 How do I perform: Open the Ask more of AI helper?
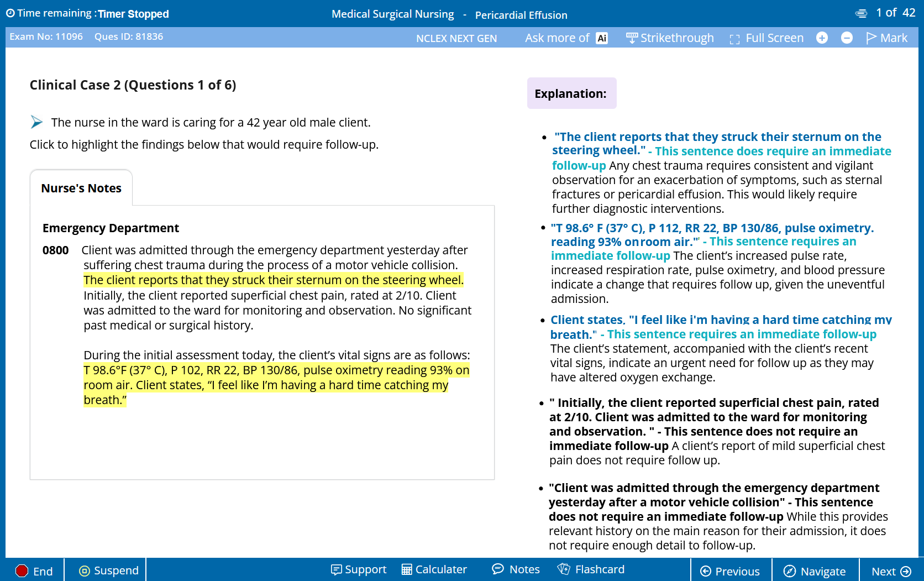566,38
